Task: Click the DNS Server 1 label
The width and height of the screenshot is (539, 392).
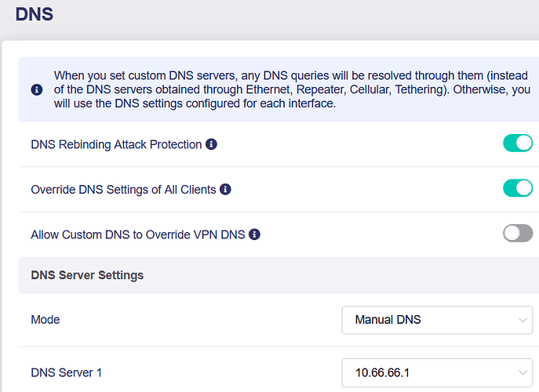Action: [67, 372]
